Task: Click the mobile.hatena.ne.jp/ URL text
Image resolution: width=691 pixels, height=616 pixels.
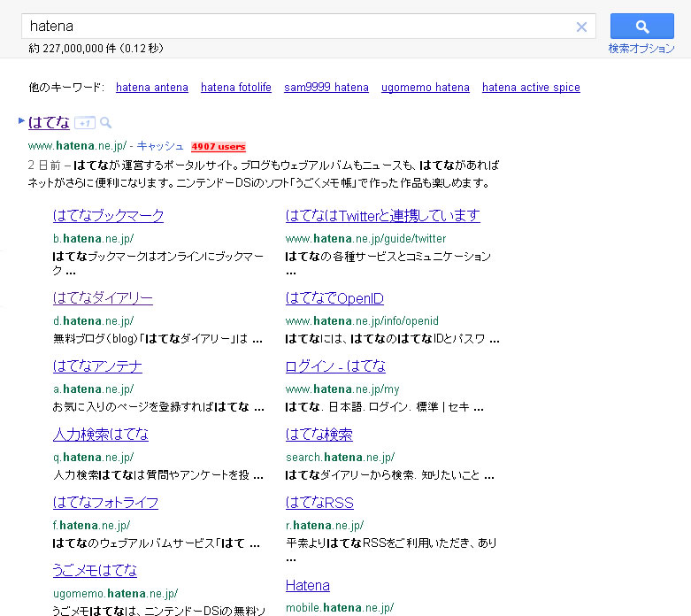Action: (340, 608)
